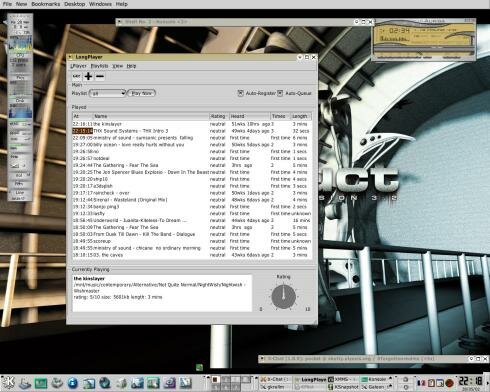Open the LongPlayer window menu icon in titlebar
Screen dimensions: 490x392
pos(71,57)
